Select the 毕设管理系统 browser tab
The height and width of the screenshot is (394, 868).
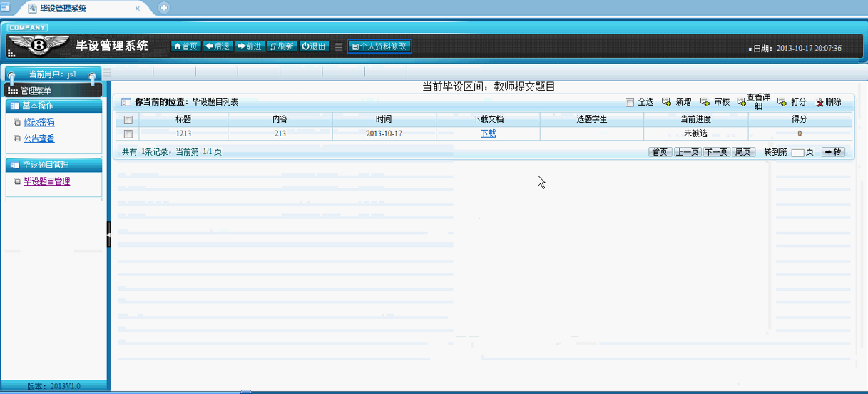coord(83,9)
